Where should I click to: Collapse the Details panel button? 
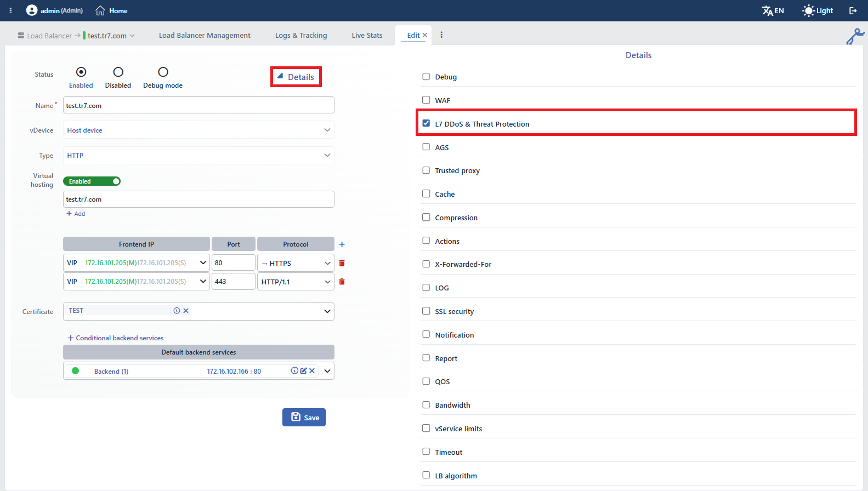[296, 77]
